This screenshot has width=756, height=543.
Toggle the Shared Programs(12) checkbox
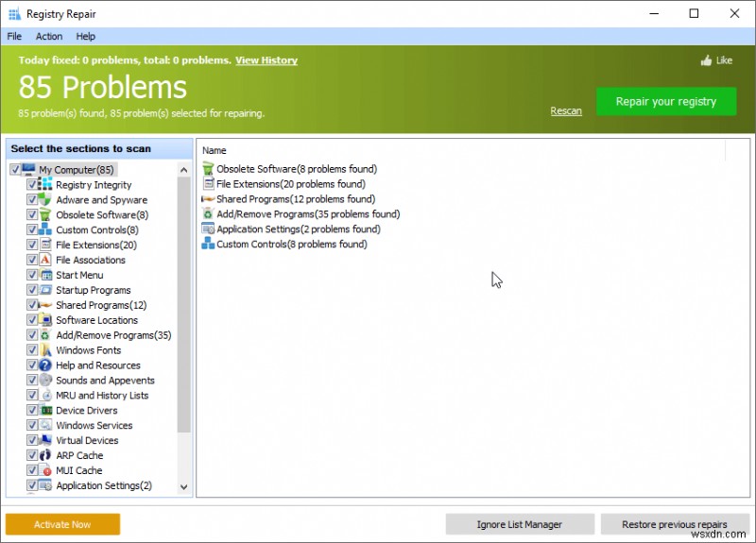click(x=32, y=305)
